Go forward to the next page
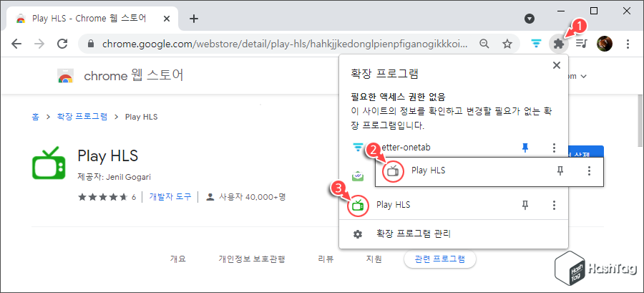644x293 pixels. 39,44
